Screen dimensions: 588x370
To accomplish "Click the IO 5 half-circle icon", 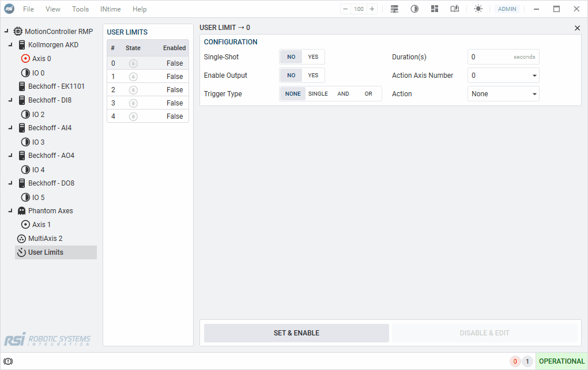I will [x=25, y=197].
